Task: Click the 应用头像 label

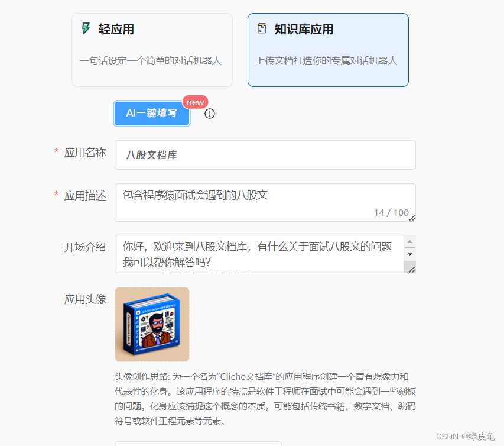Action: tap(85, 299)
